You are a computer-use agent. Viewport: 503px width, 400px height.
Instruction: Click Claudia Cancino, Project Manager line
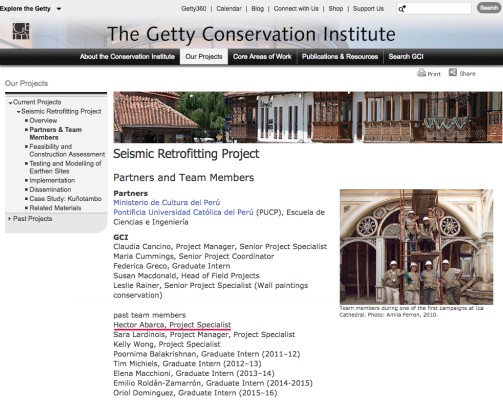click(x=220, y=247)
